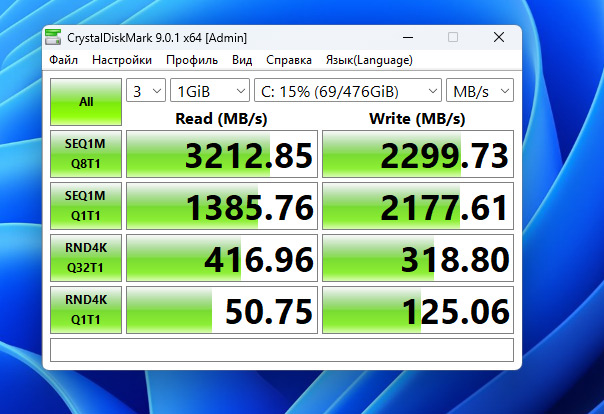Open the Вид menu
This screenshot has width=604, height=414.
(x=242, y=60)
